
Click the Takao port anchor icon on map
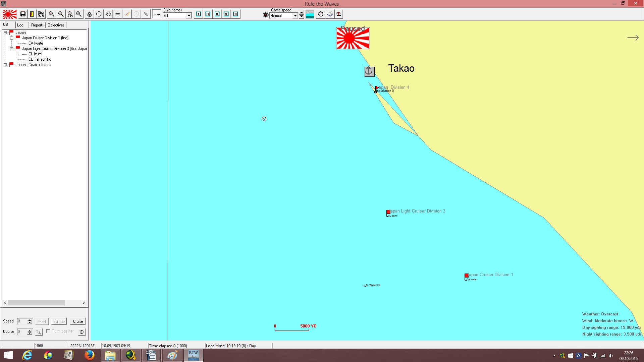[369, 71]
